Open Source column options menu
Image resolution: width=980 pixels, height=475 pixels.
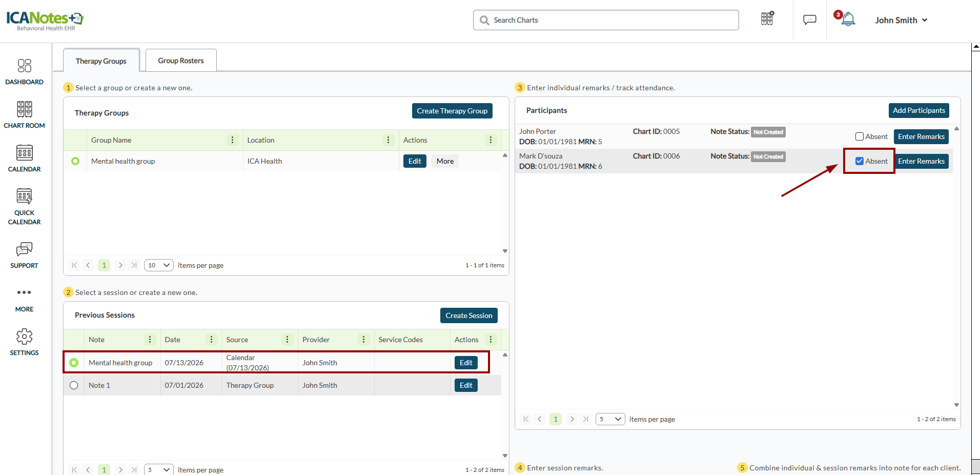[287, 340]
